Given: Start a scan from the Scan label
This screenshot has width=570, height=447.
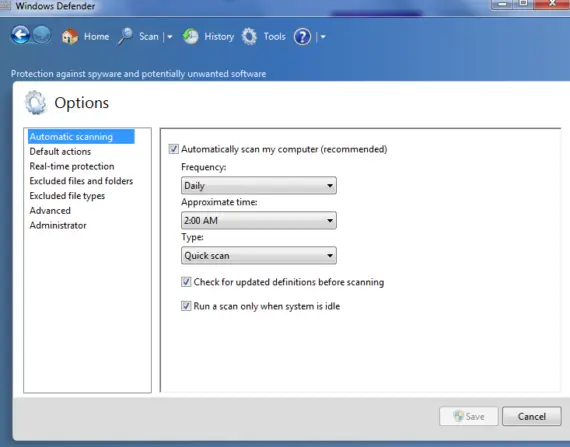Looking at the screenshot, I should coord(149,37).
